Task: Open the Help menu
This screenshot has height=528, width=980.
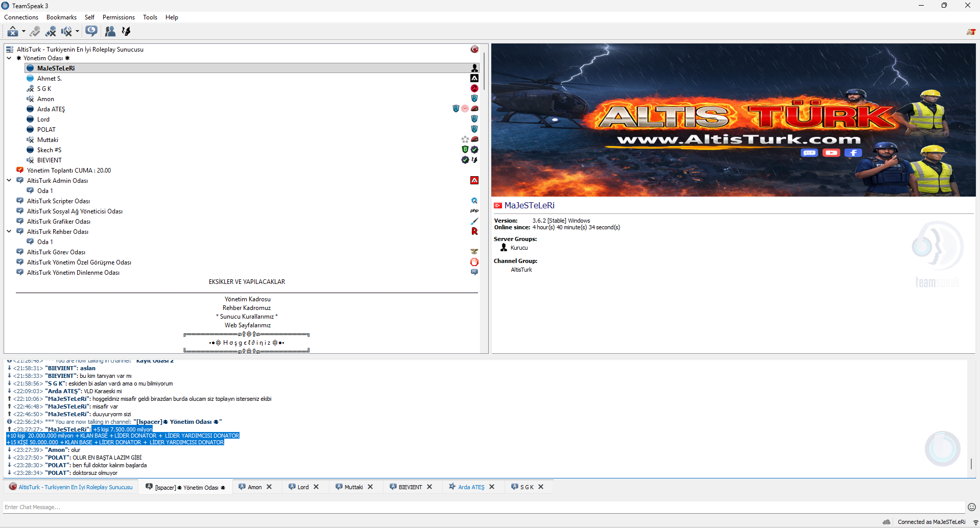Action: 172,17
